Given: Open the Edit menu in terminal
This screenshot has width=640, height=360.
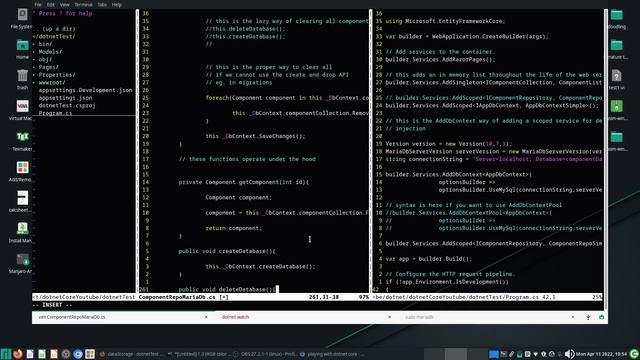Looking at the screenshot, I should point(51,4).
